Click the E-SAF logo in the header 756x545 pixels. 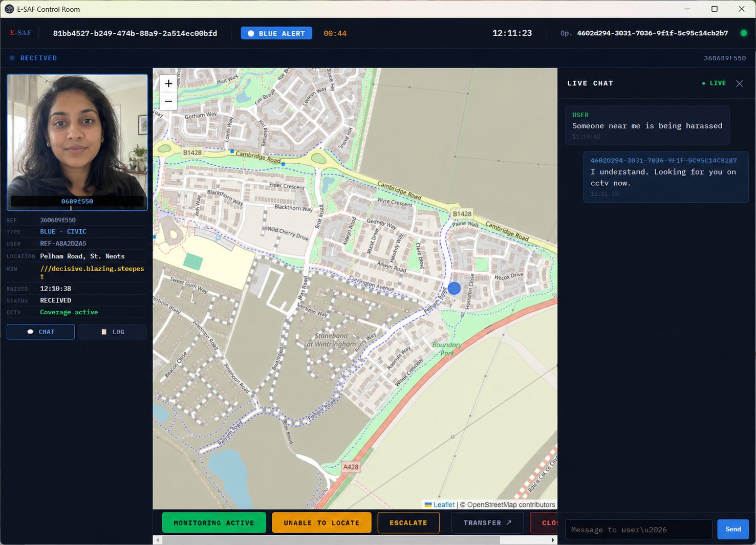pyautogui.click(x=19, y=33)
